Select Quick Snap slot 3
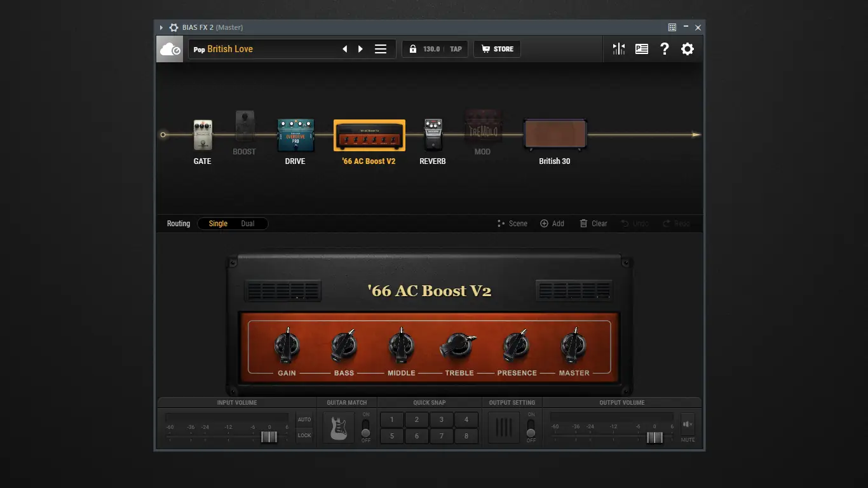Screen dimensions: 868x488 (442, 419)
